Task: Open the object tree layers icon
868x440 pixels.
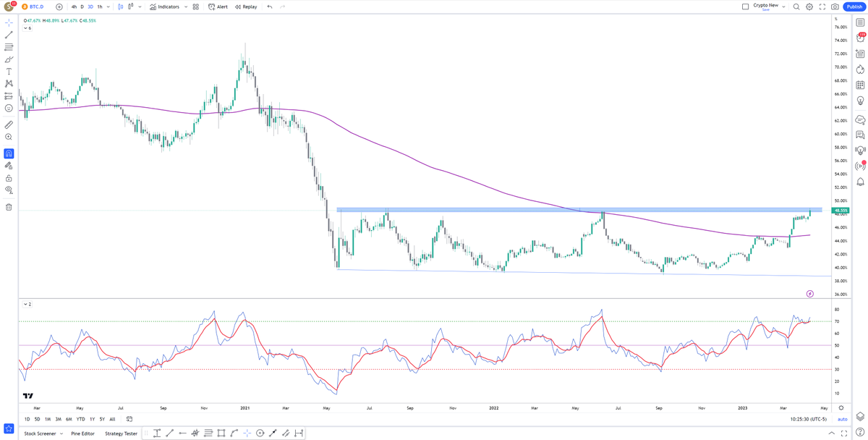Action: 860,416
